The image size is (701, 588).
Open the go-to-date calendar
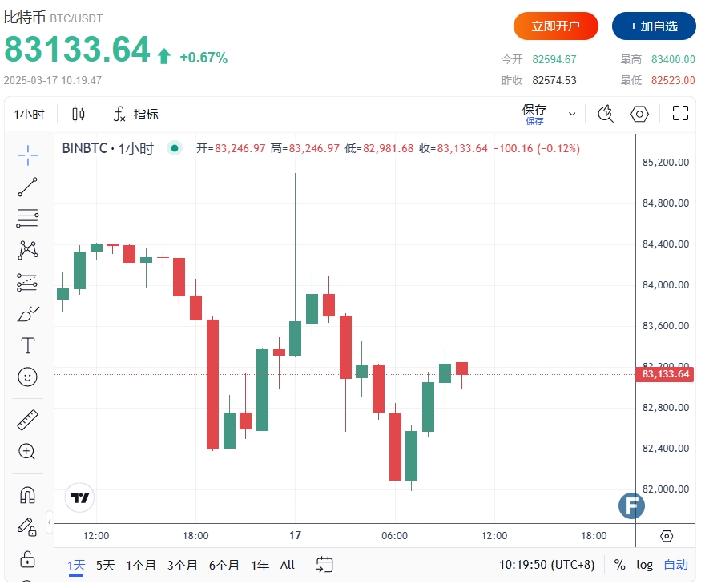[324, 565]
